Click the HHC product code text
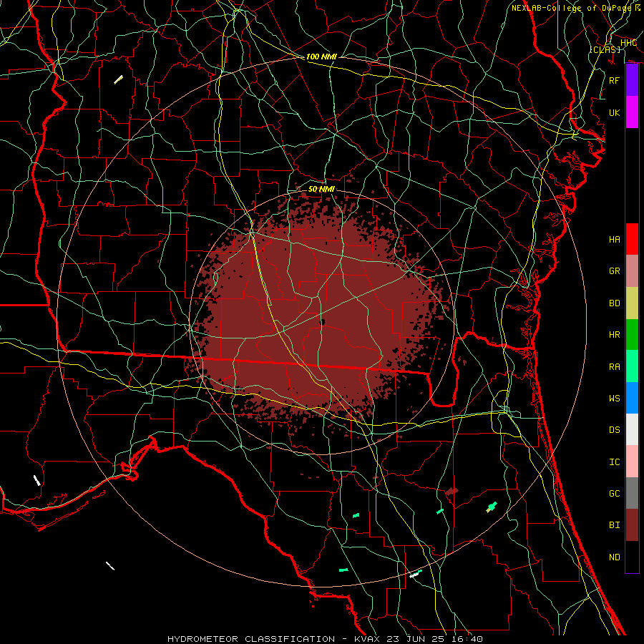The width and height of the screenshot is (644, 644). click(x=628, y=43)
